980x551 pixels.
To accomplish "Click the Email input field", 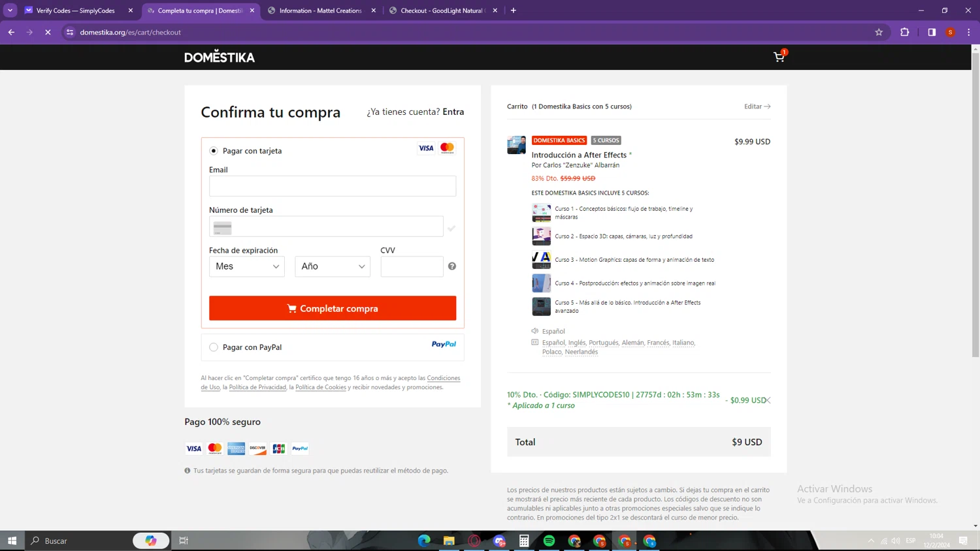I will tap(333, 186).
